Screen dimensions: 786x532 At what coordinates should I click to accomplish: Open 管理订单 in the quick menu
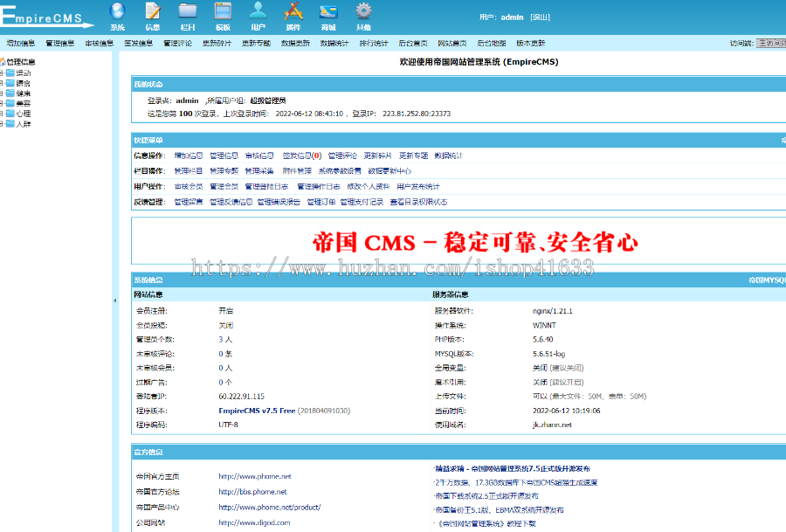pos(321,202)
